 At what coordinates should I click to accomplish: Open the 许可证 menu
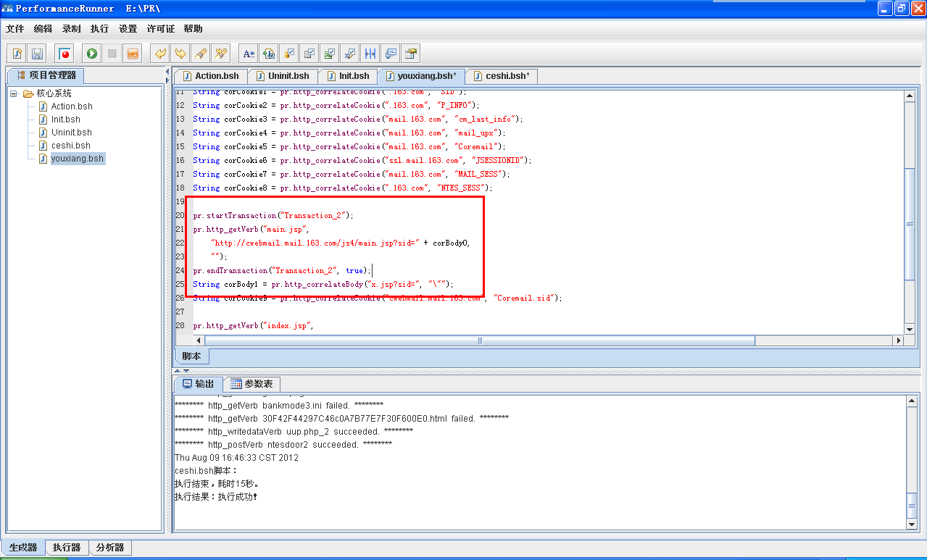pyautogui.click(x=160, y=29)
